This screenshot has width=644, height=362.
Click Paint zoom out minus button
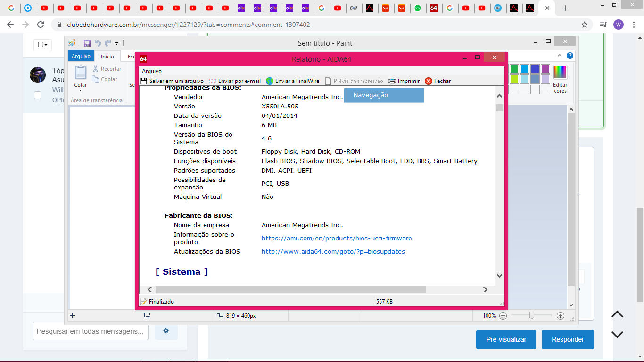[503, 316]
